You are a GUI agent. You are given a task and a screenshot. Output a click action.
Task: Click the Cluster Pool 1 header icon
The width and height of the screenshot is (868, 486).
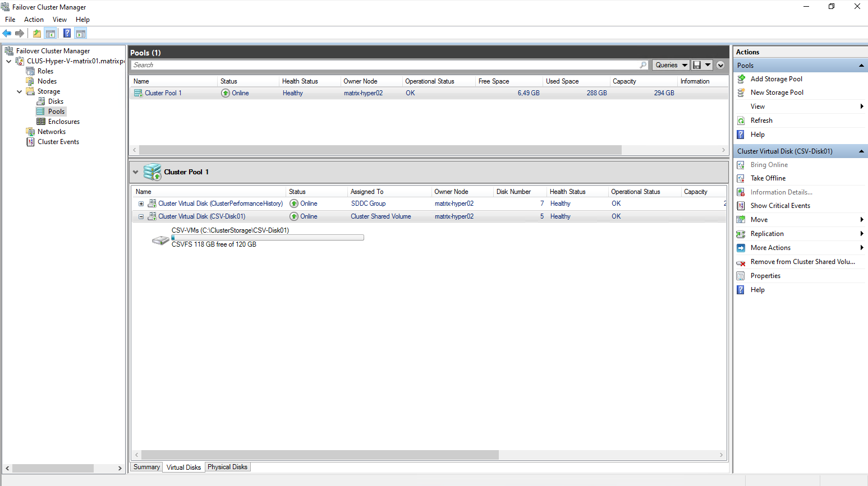pyautogui.click(x=152, y=172)
